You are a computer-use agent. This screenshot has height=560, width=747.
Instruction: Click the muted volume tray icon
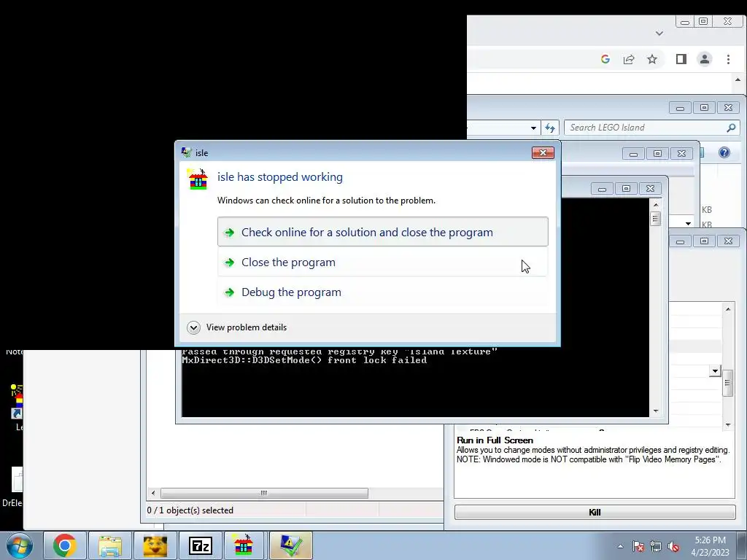[x=673, y=546]
